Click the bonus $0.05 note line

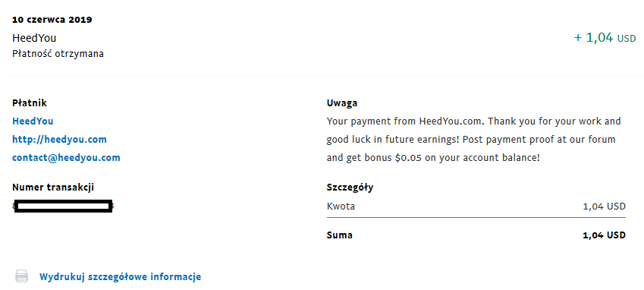(433, 158)
